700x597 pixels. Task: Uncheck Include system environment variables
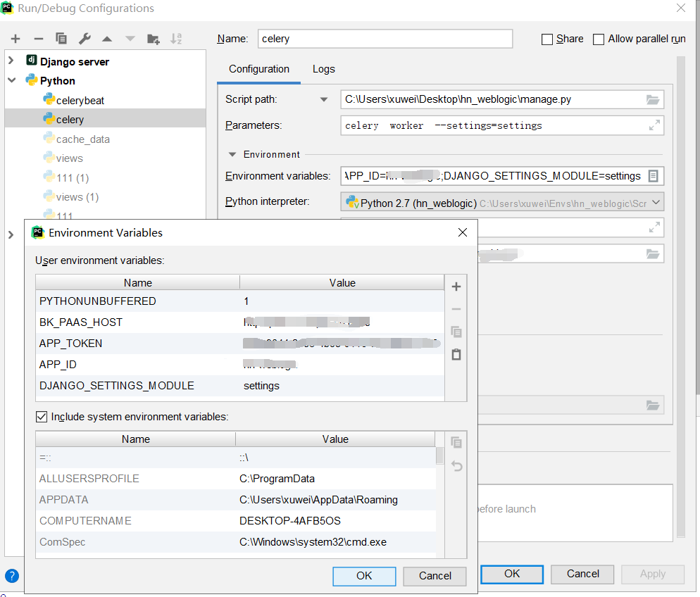pos(40,415)
